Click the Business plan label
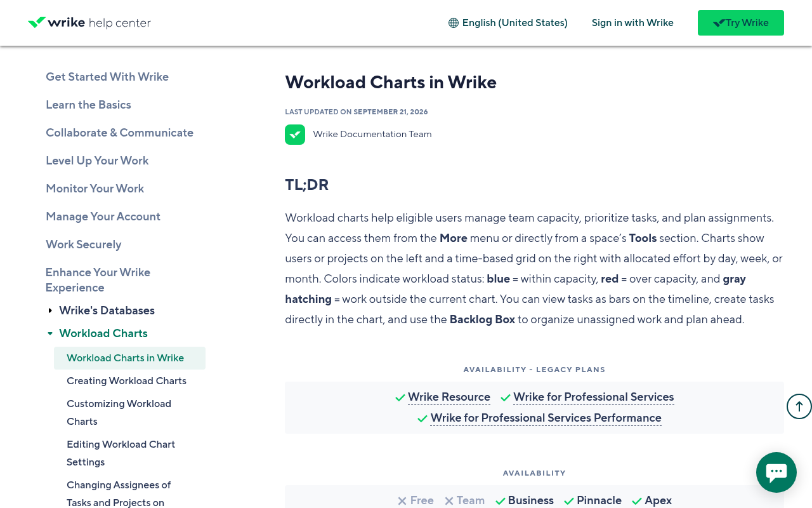 click(530, 500)
